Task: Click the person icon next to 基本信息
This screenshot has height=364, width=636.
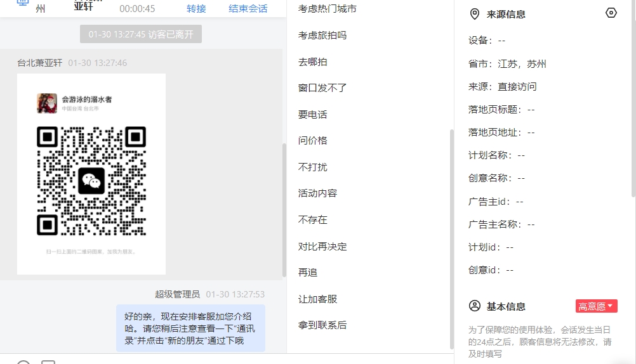Action: (475, 306)
